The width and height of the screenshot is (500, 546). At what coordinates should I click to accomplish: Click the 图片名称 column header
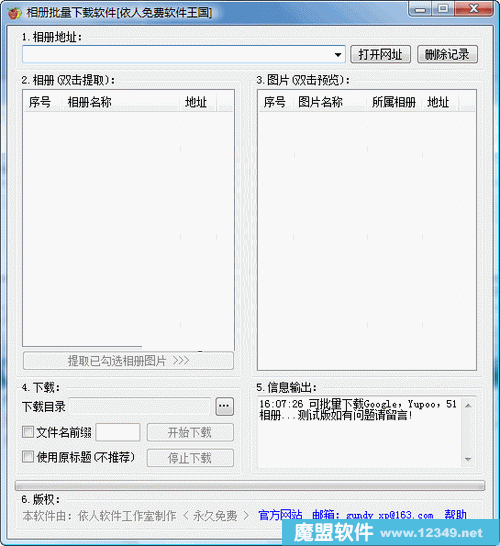coord(330,102)
